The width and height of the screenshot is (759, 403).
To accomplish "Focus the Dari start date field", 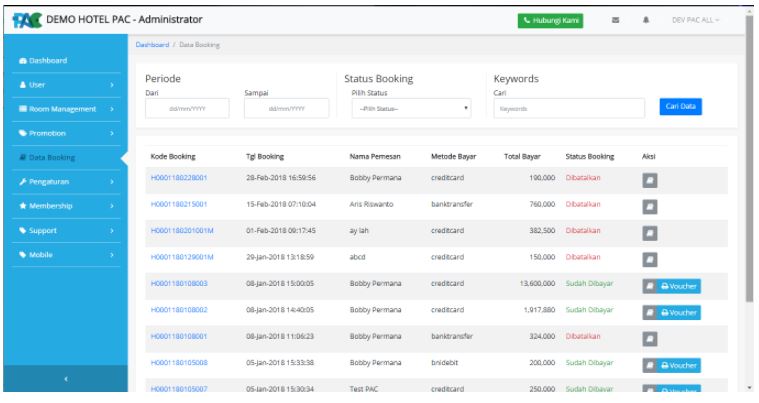I will pos(187,108).
